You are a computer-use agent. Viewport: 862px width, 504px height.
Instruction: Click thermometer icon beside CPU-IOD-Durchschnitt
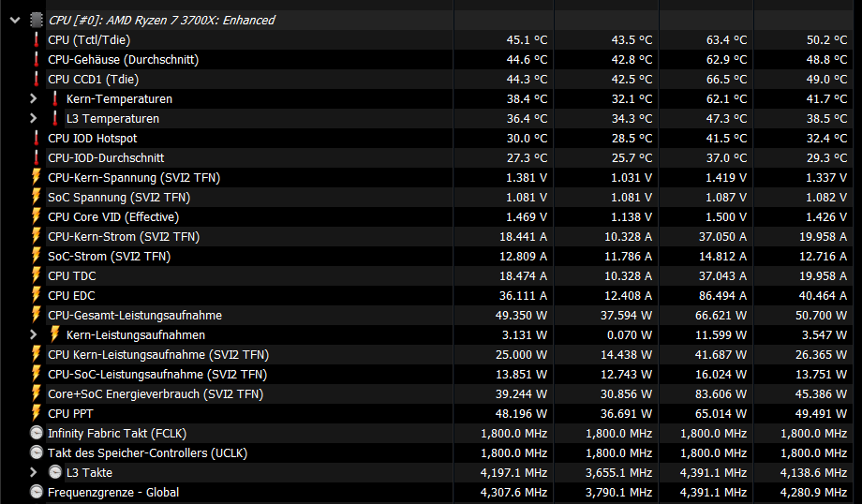tap(37, 157)
